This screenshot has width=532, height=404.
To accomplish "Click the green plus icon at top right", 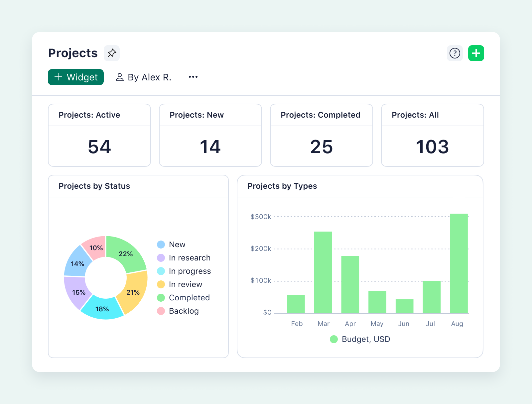I will click(x=476, y=53).
